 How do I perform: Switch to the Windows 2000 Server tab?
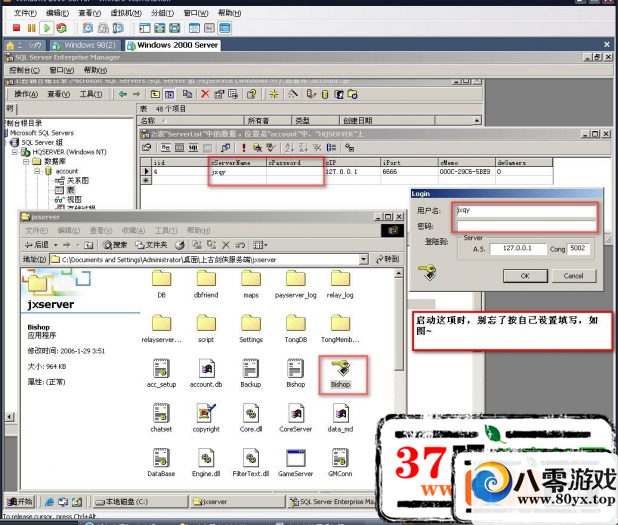[x=173, y=45]
